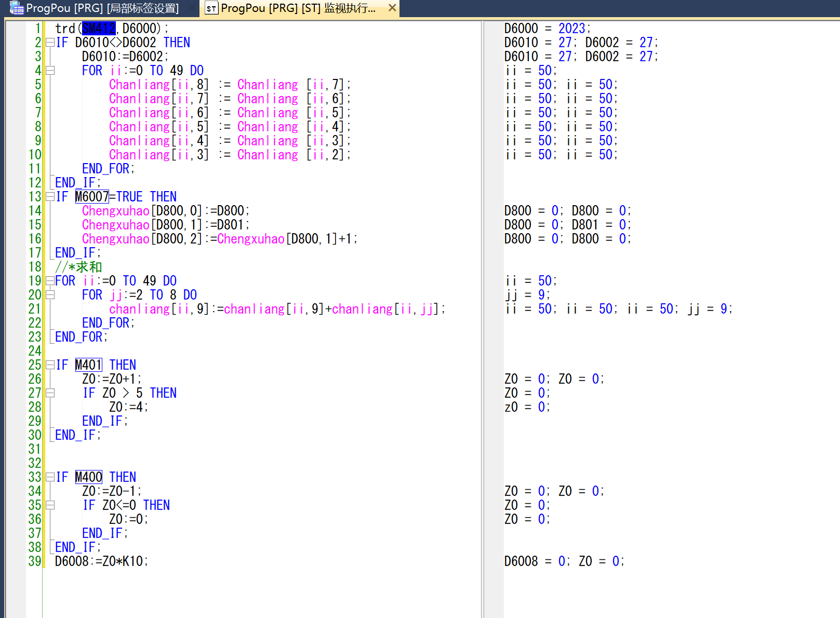Click the boxed M400 device on line 33
The width and height of the screenshot is (840, 618).
point(88,477)
